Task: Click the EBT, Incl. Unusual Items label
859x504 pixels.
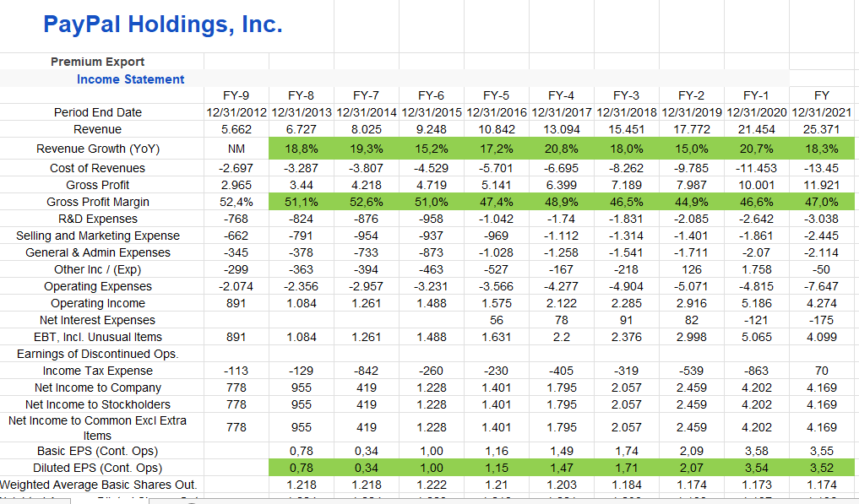Action: (x=97, y=338)
